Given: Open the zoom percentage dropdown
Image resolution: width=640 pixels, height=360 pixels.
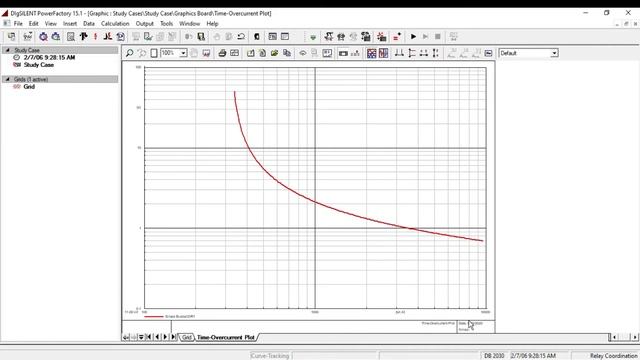Looking at the screenshot, I should (183, 53).
